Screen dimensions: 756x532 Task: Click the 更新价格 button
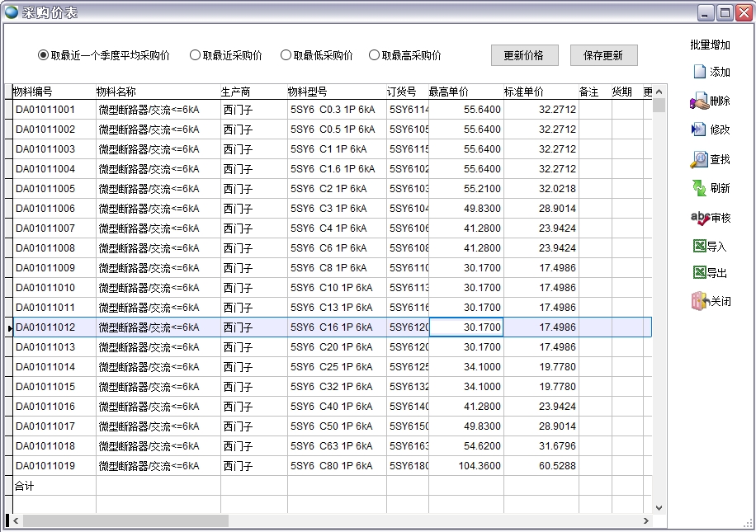pyautogui.click(x=525, y=54)
